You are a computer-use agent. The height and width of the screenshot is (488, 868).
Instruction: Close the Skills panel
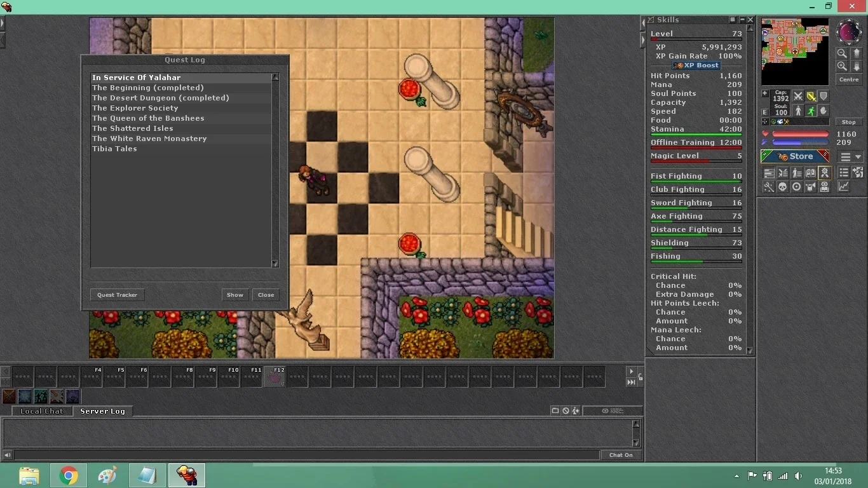750,20
